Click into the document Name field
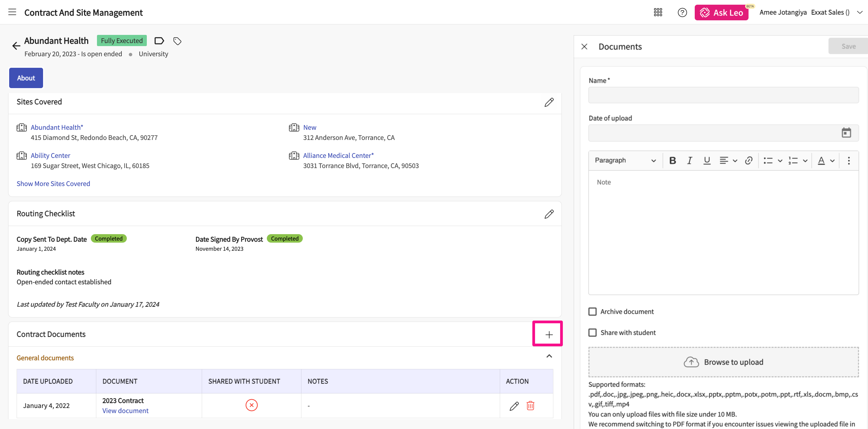 pyautogui.click(x=723, y=95)
